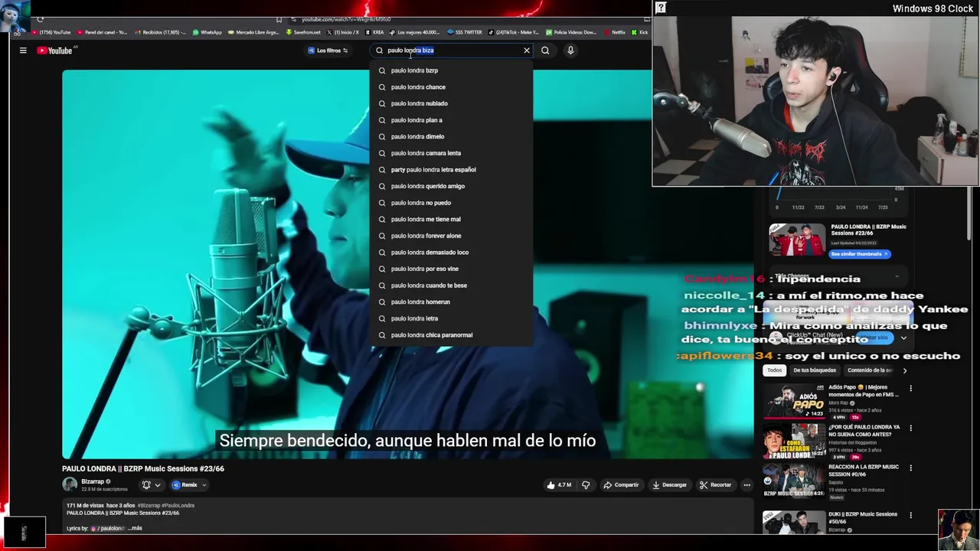Open the Netflix bookmark

614,32
